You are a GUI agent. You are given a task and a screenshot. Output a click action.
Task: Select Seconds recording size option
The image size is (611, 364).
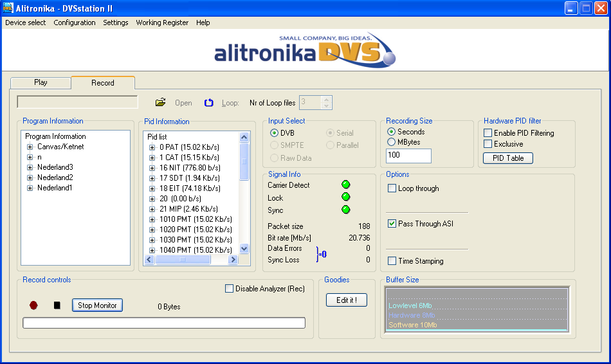tap(391, 132)
